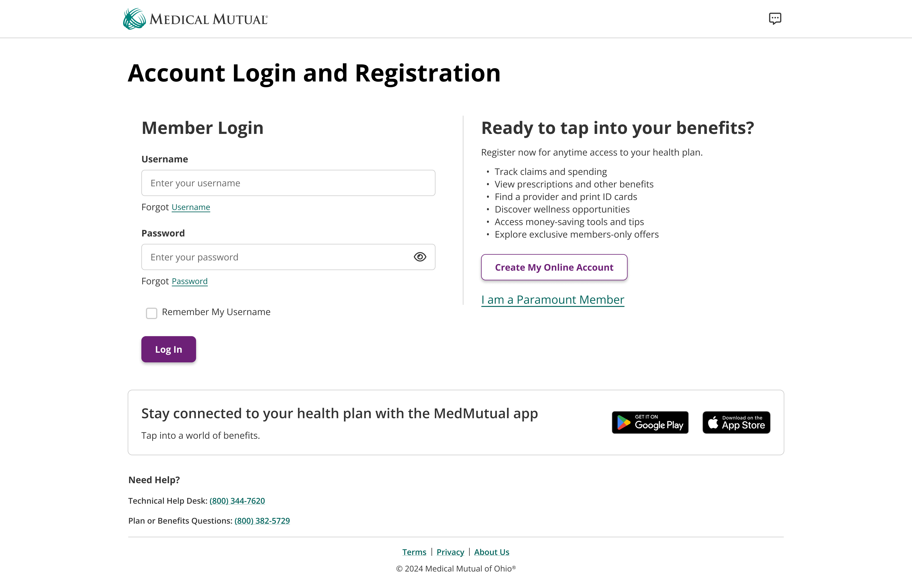Viewport: 912px width, 588px height.
Task: Open the Apple App Store badge
Action: tap(736, 422)
